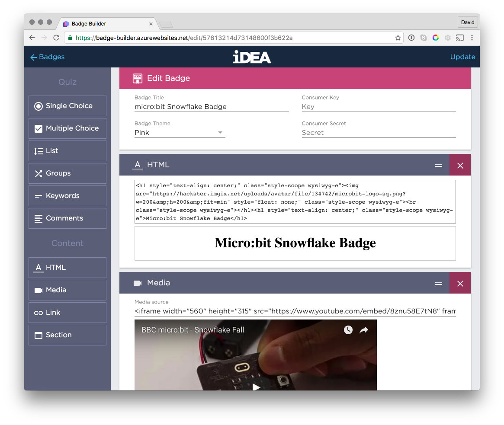Edit the Badge Title field
504x425 pixels.
(212, 107)
